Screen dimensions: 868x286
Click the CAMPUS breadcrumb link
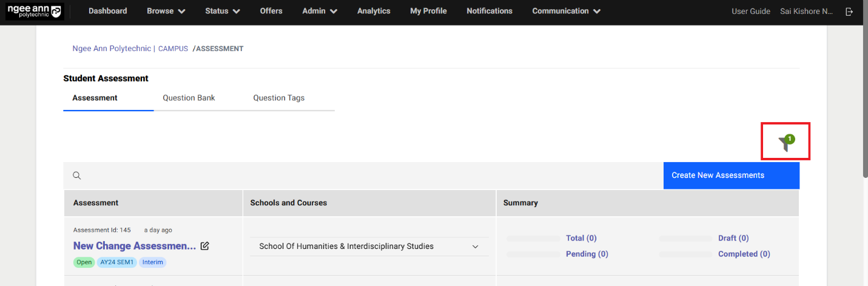tap(173, 49)
